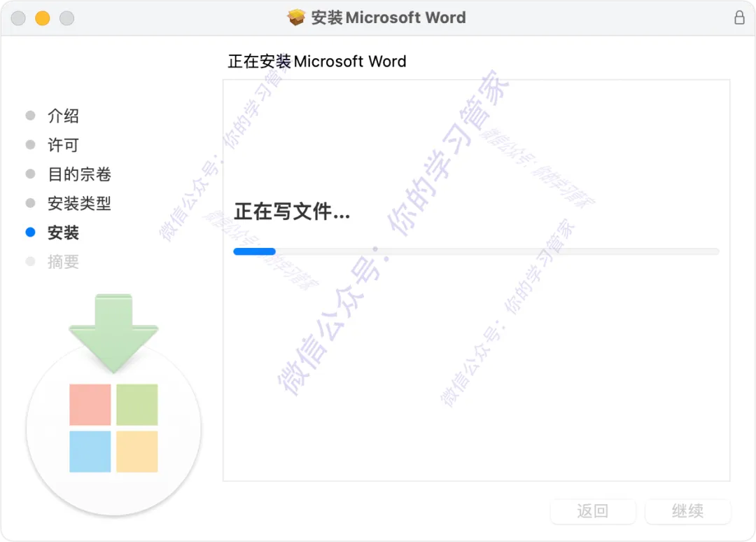This screenshot has height=542, width=756.
Task: Select the 介绍 step in sidebar
Action: click(63, 116)
